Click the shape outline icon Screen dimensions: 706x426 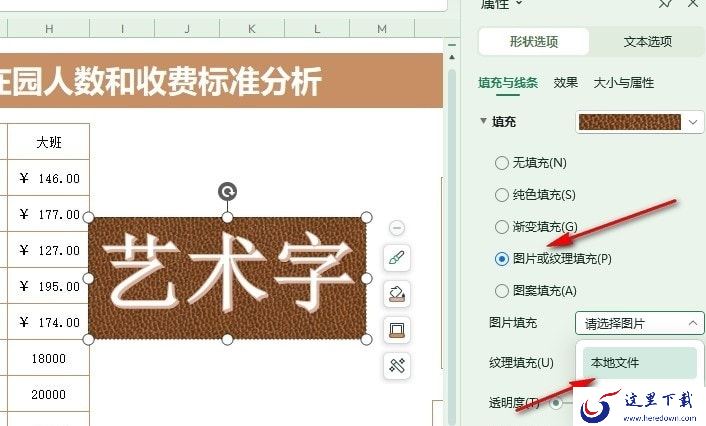[397, 330]
